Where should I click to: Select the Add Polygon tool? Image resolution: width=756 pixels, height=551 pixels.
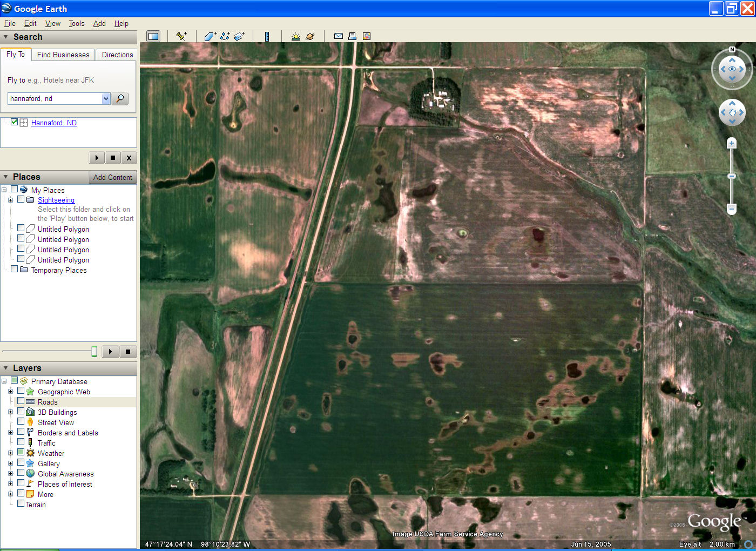(x=210, y=36)
